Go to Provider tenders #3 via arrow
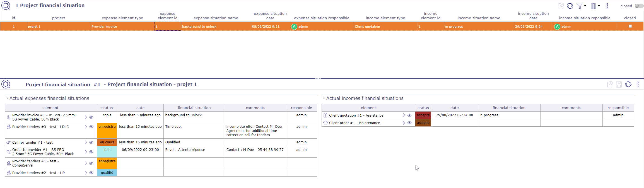Viewport: 644px width, 188px height. 86,127
